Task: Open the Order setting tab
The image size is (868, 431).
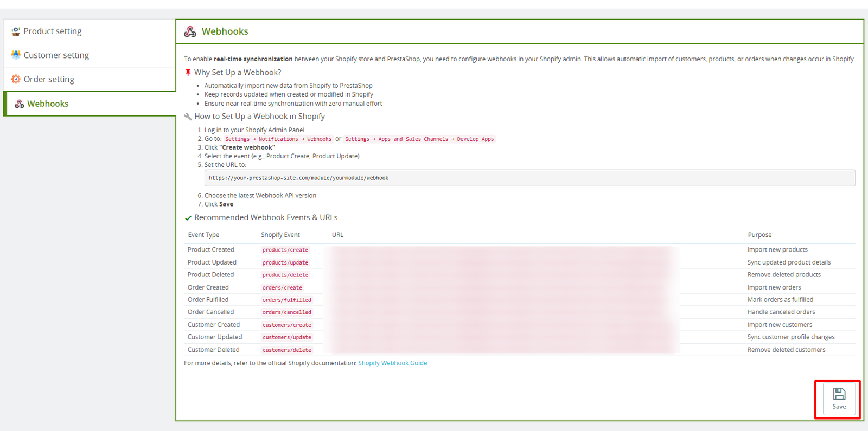Action: pyautogui.click(x=90, y=79)
